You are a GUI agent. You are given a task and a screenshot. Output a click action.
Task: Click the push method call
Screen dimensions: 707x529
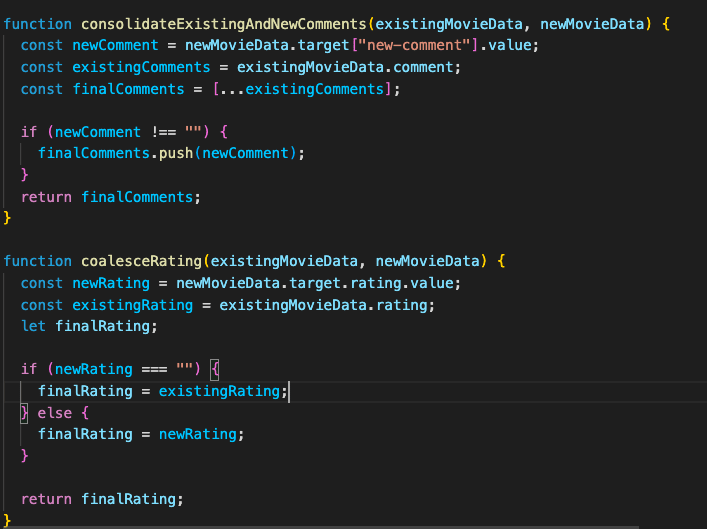click(x=176, y=153)
